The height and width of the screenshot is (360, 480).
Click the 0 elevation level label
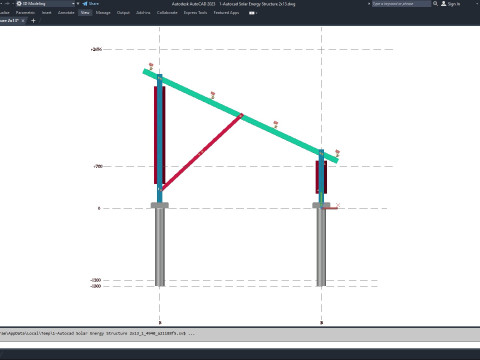coord(99,208)
